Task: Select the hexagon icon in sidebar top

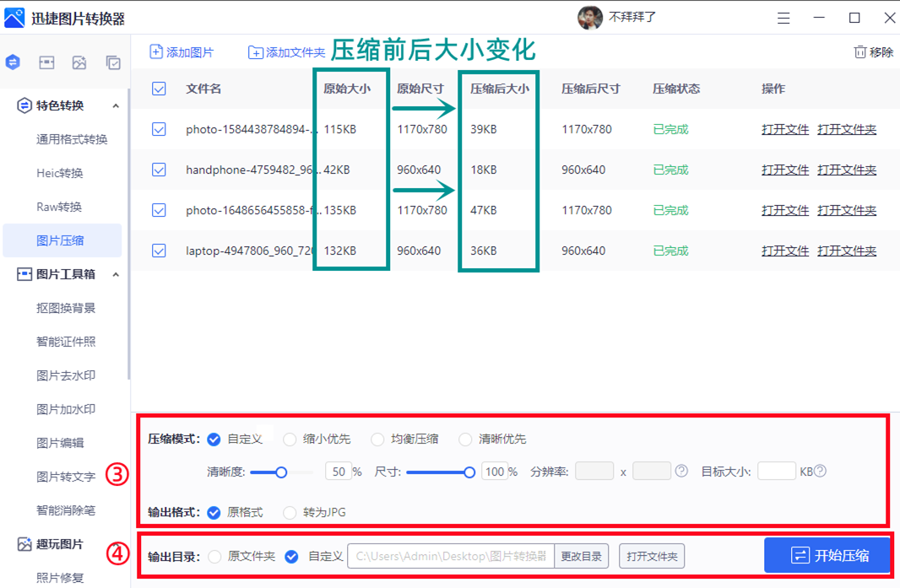Action: click(13, 62)
